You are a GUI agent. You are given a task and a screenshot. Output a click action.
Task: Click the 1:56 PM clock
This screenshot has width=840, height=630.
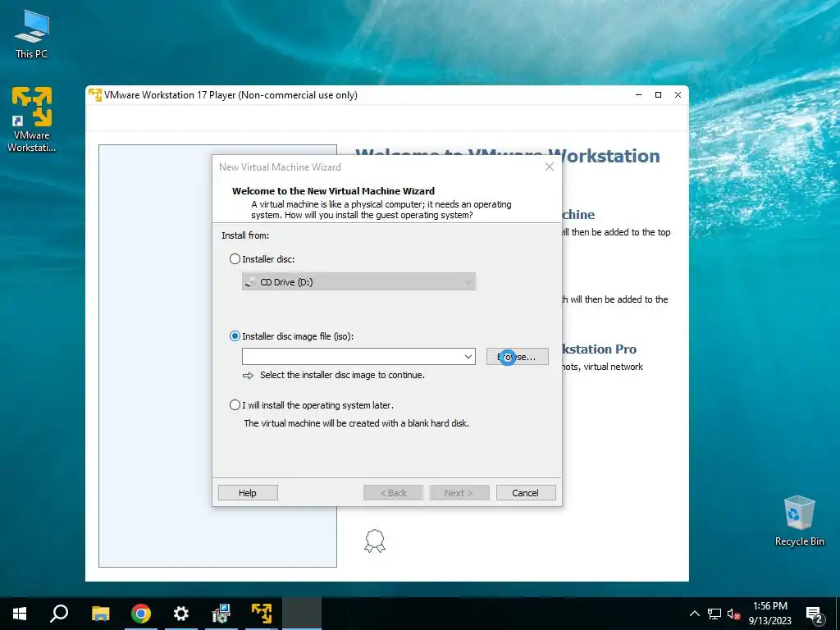(769, 606)
